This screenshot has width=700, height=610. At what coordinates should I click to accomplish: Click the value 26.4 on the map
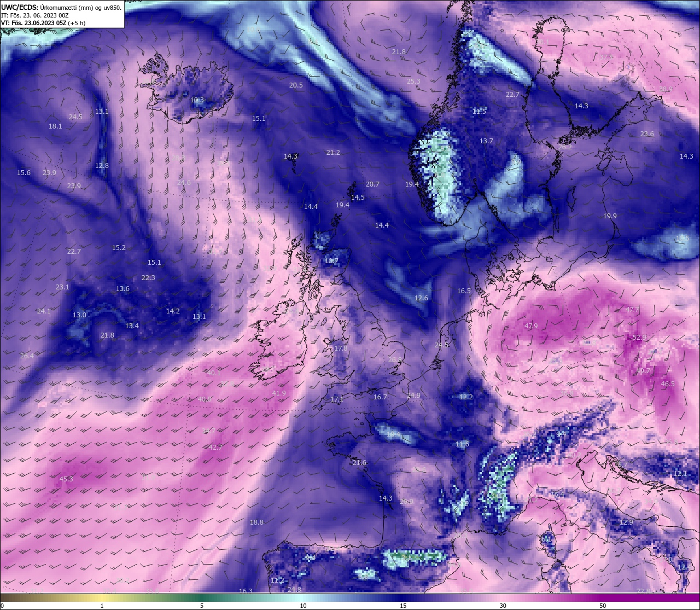27,356
